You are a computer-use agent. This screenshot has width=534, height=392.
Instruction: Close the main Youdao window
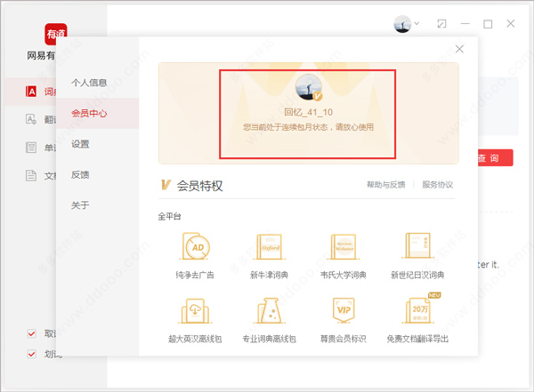coord(511,23)
